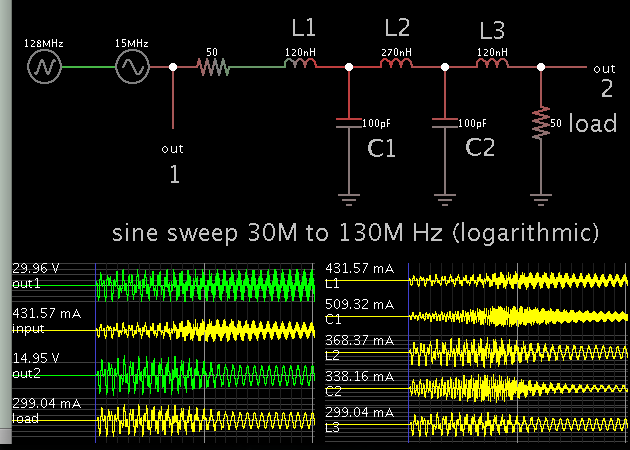The width and height of the screenshot is (630, 450).
Task: Click the 'out 1' output label
Action: point(173,164)
